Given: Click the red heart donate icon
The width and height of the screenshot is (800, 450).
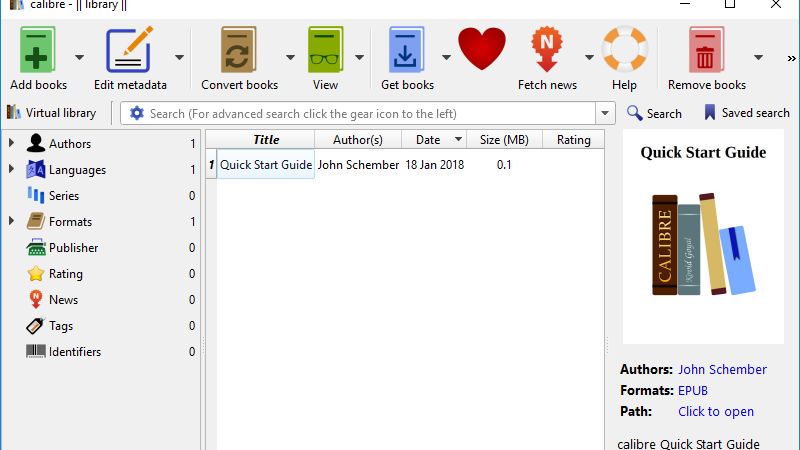Looking at the screenshot, I should pos(482,49).
